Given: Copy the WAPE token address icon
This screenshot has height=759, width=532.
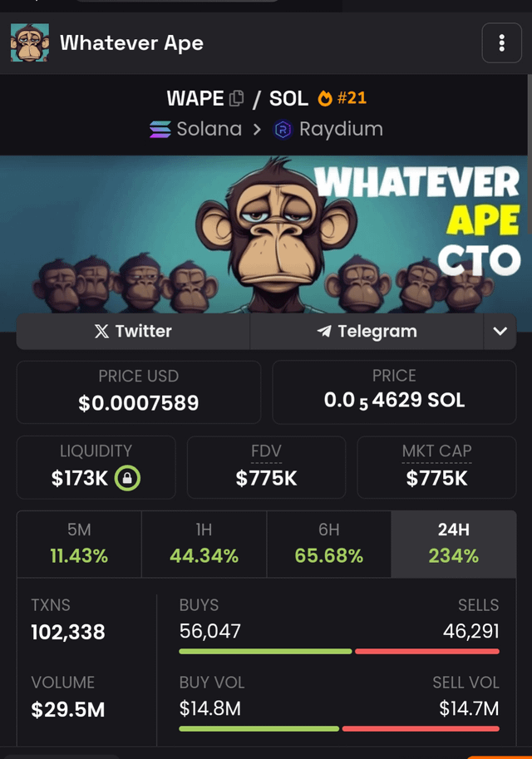Looking at the screenshot, I should coord(236,98).
